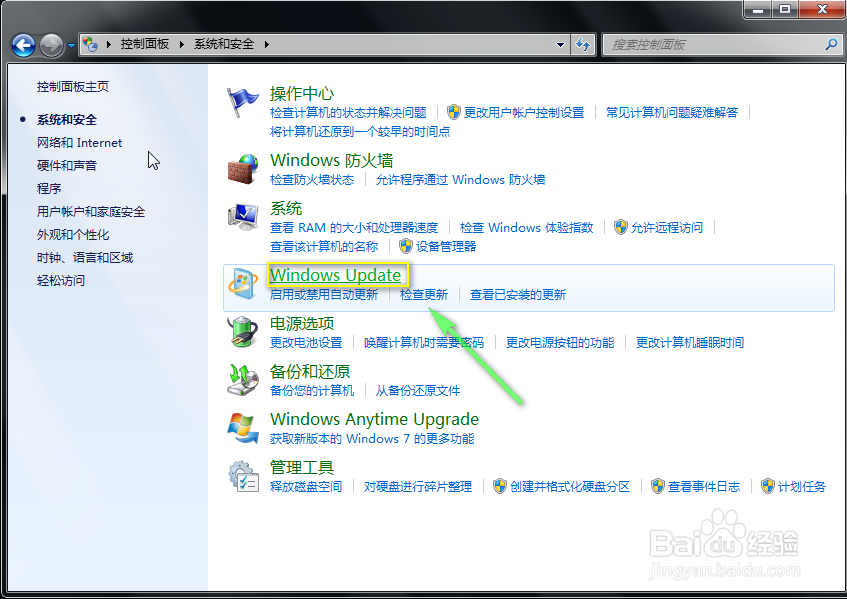Open 程序 category in sidebar
The height and width of the screenshot is (599, 847).
click(49, 189)
